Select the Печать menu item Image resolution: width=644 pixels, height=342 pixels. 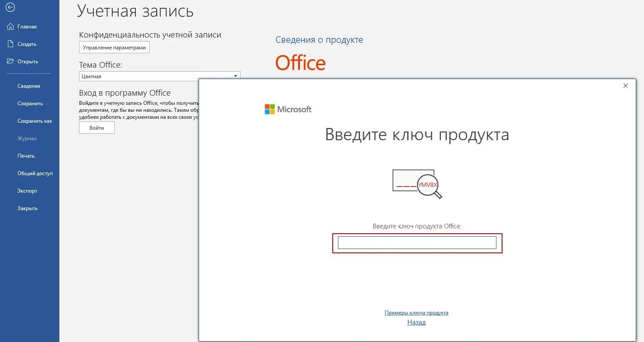(x=26, y=156)
